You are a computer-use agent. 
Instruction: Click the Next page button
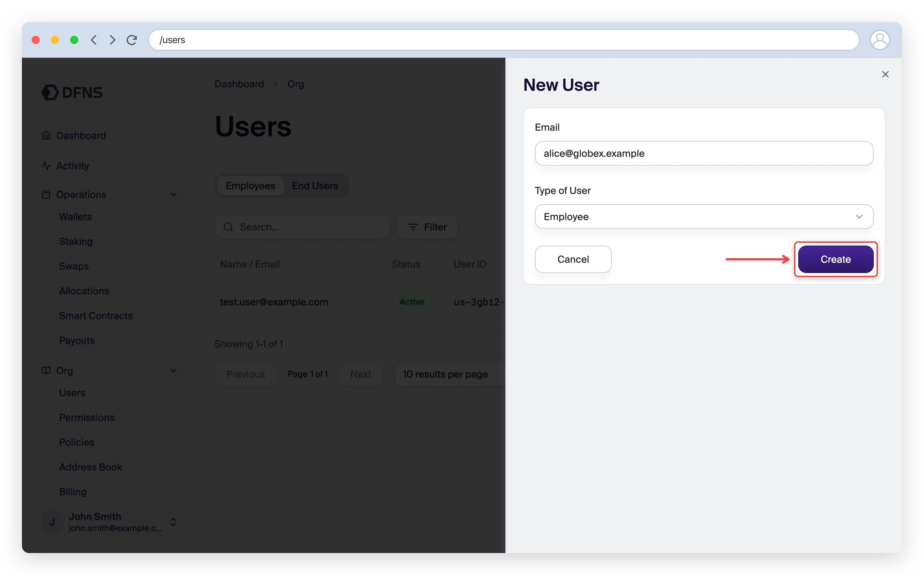[360, 374]
